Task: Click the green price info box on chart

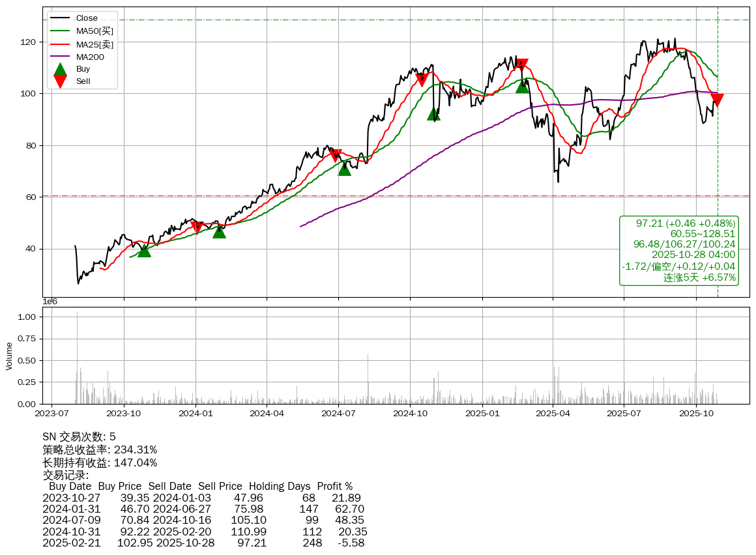Action: (678, 251)
